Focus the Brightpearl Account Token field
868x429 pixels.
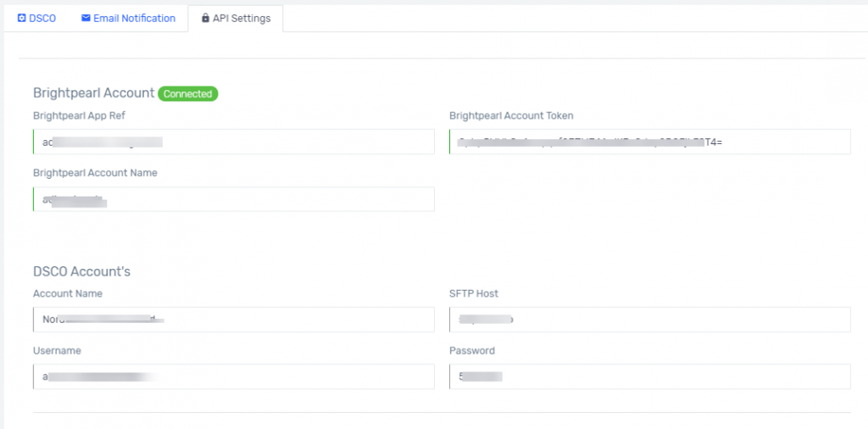(x=650, y=142)
